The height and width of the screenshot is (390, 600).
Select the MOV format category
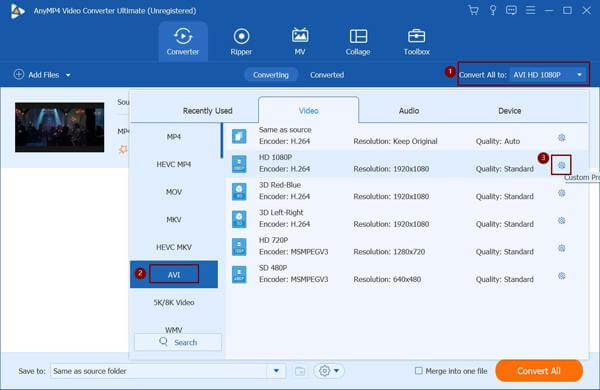click(x=174, y=192)
